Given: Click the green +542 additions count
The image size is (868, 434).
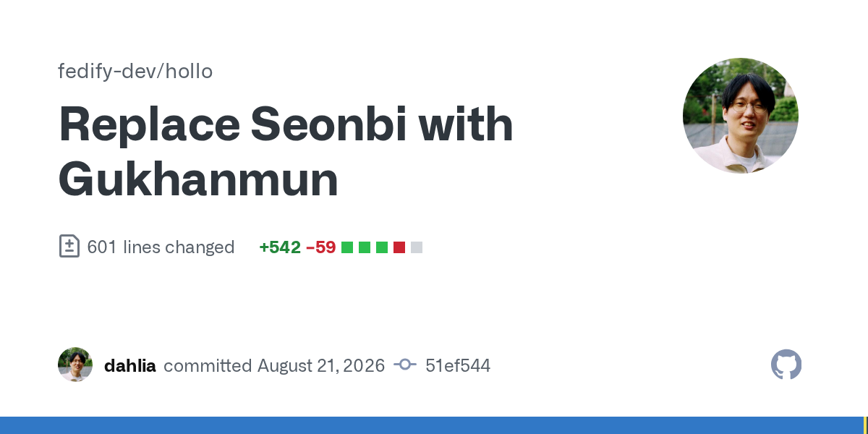Looking at the screenshot, I should pyautogui.click(x=280, y=247).
